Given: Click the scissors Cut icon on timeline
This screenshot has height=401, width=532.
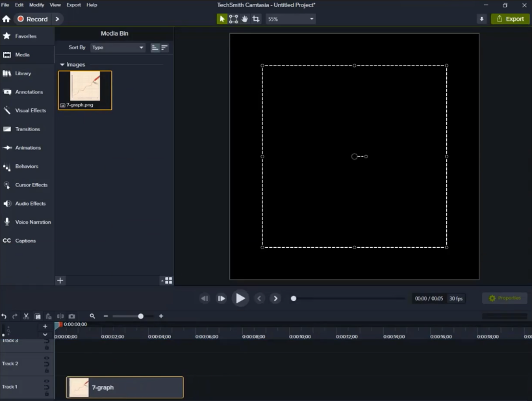Looking at the screenshot, I should click(x=26, y=316).
